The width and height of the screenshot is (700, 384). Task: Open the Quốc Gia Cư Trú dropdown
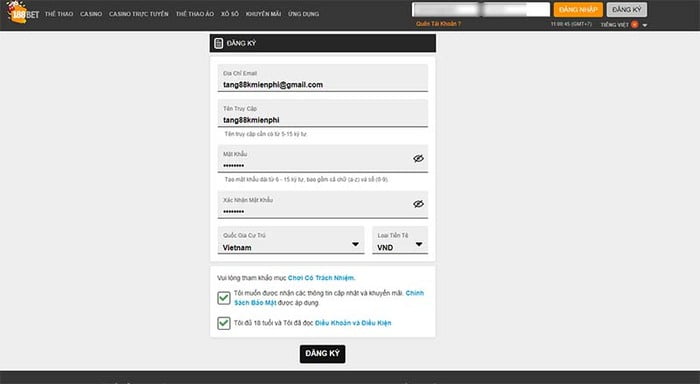[x=291, y=240]
